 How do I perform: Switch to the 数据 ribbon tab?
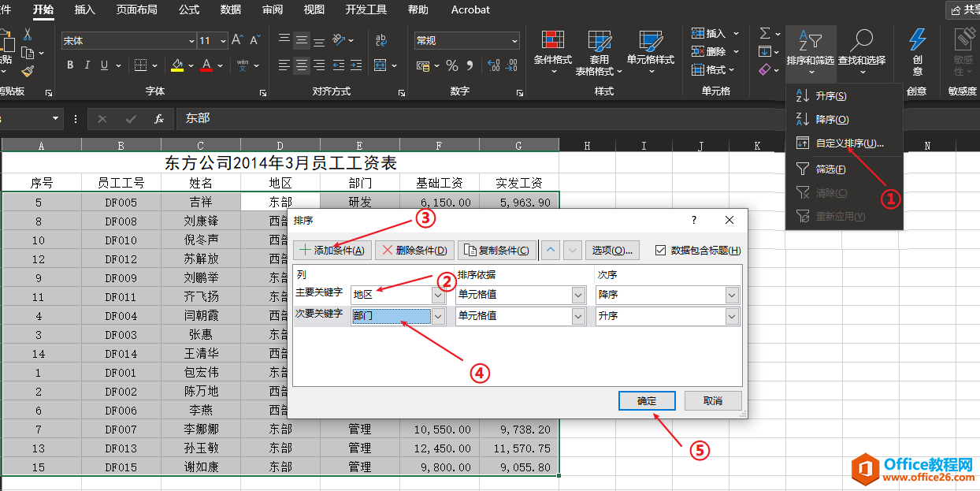(231, 10)
